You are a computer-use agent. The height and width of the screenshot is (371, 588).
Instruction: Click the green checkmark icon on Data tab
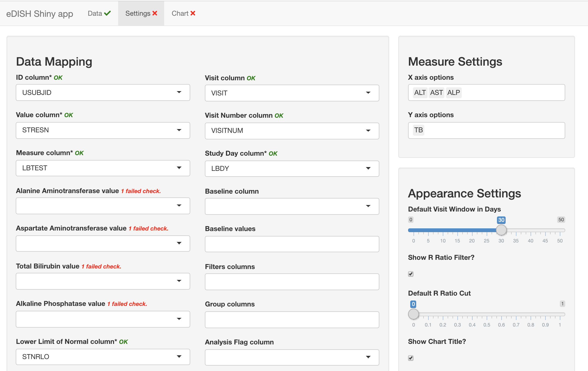[108, 13]
